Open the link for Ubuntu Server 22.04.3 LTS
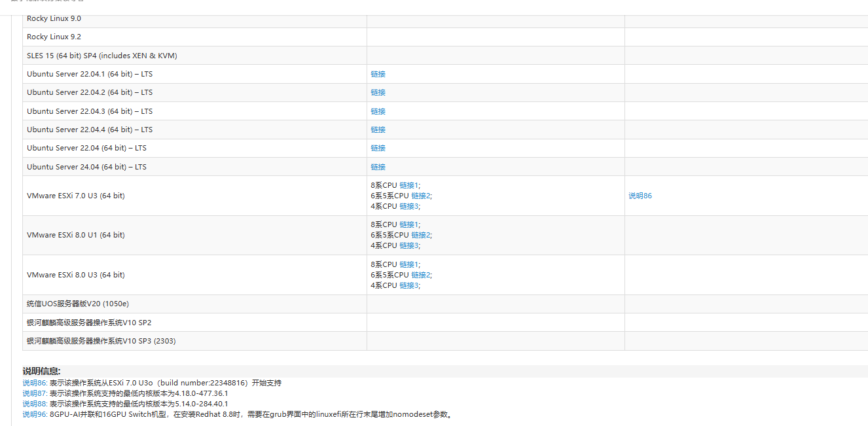Screen dimensions: 868x426 coord(378,111)
